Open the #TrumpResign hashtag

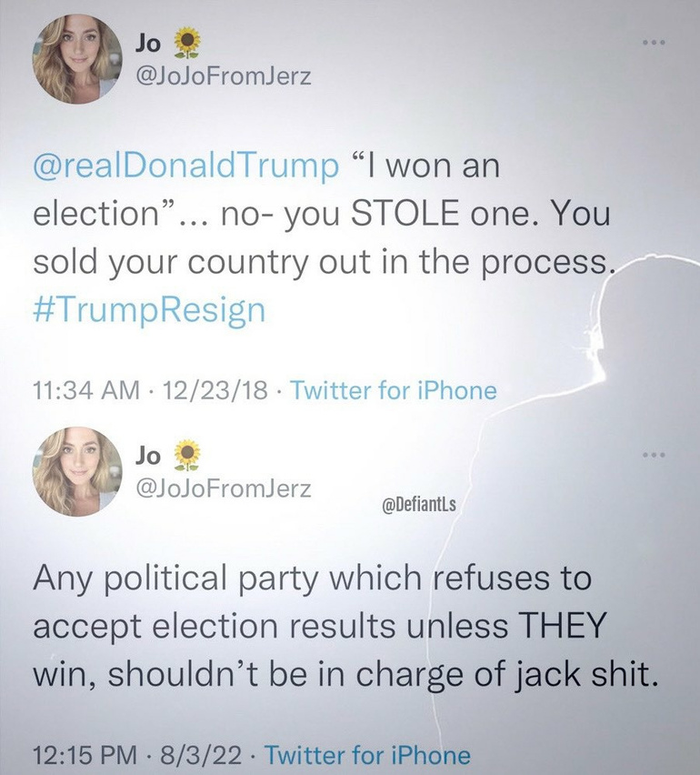point(149,309)
